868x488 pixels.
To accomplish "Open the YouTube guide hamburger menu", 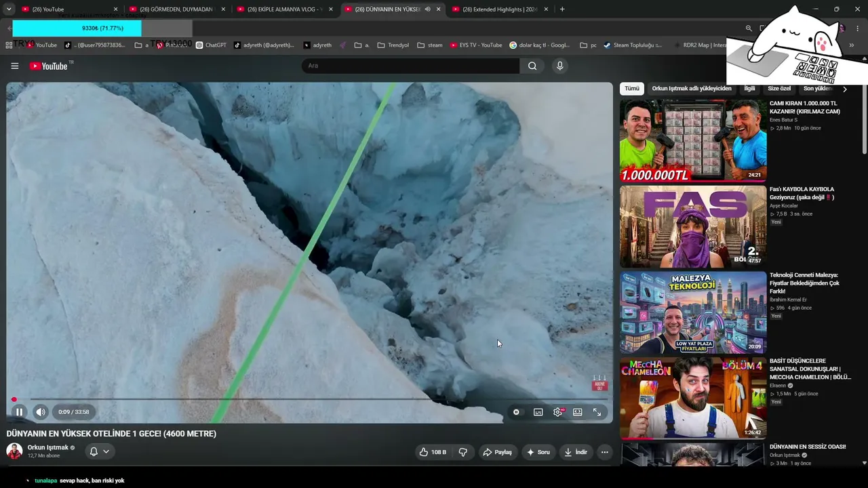I will coord(15,66).
